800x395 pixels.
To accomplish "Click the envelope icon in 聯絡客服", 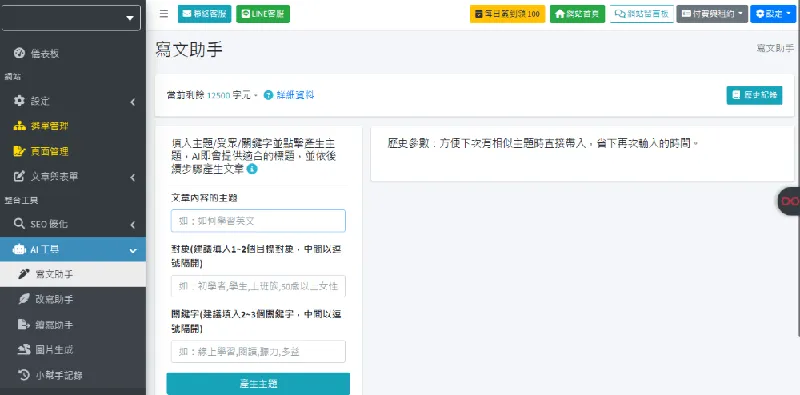I will coord(186,14).
